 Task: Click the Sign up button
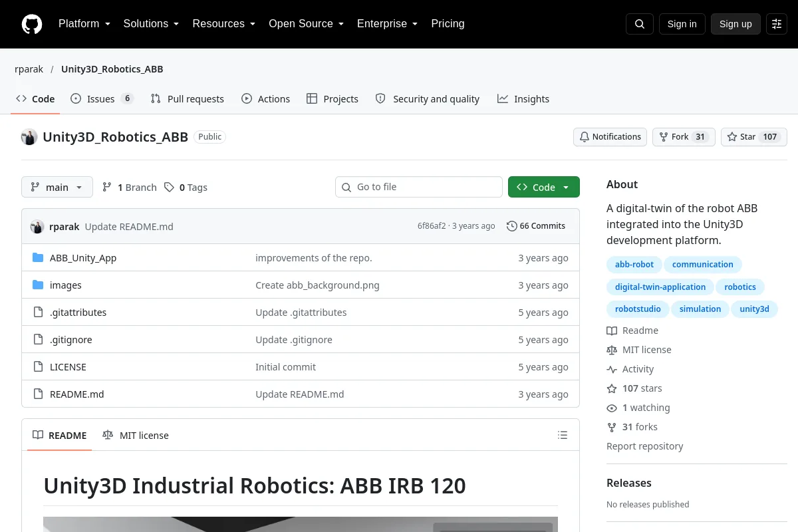[x=735, y=24]
